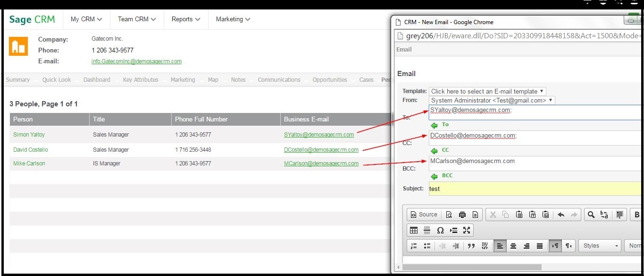Click the Redo arrow icon
This screenshot has width=644, height=276.
point(574,215)
